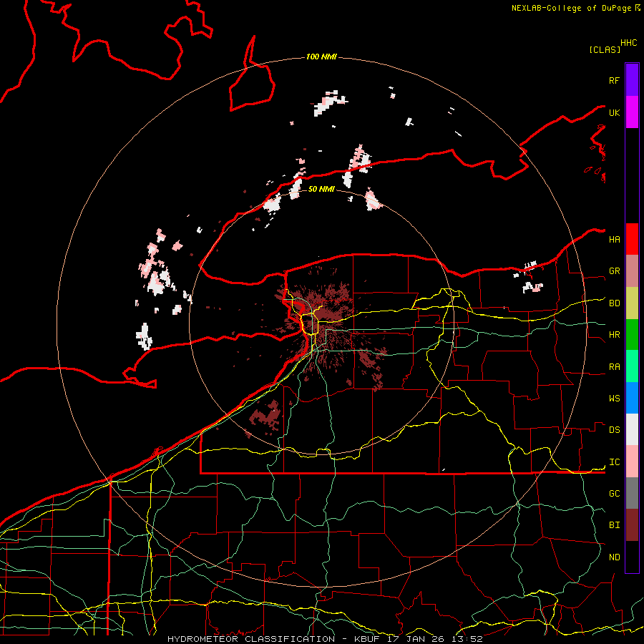Click the GC legend label

(614, 494)
